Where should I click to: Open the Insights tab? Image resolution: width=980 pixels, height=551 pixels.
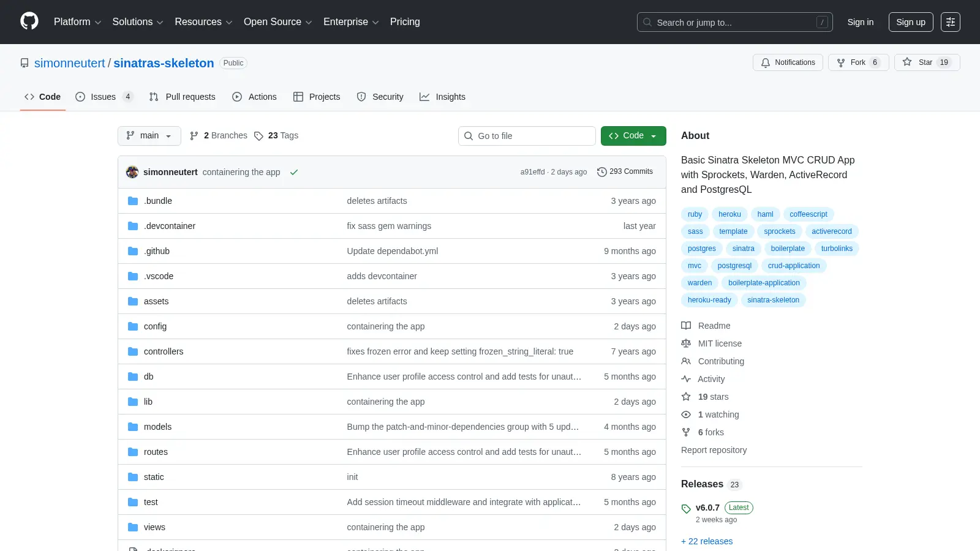[x=442, y=97]
